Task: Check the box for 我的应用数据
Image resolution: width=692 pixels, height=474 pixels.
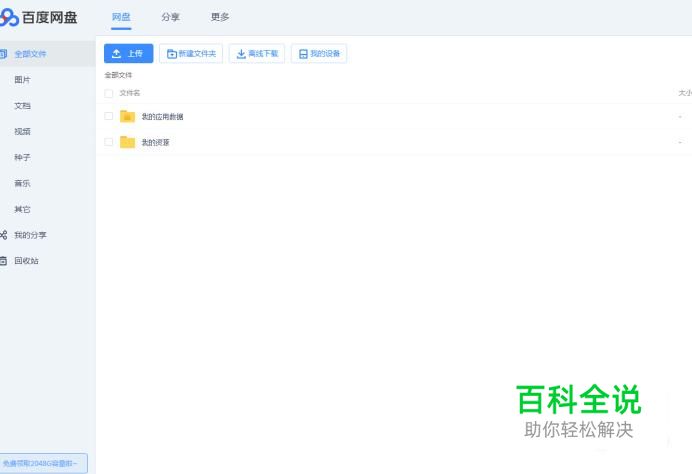Action: [x=109, y=116]
